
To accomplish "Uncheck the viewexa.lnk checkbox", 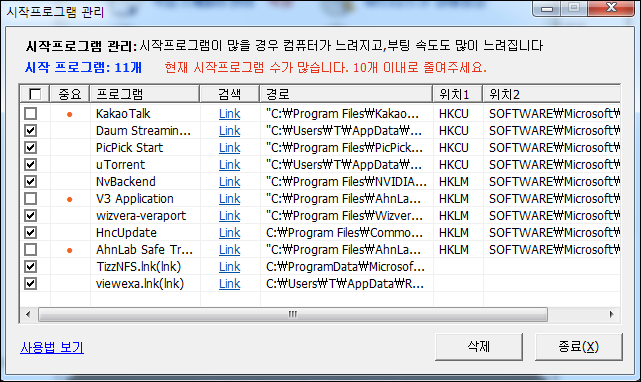I will [31, 283].
